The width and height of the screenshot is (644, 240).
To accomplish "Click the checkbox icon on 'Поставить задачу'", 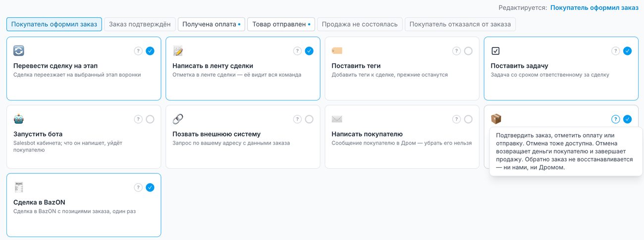I will [495, 50].
